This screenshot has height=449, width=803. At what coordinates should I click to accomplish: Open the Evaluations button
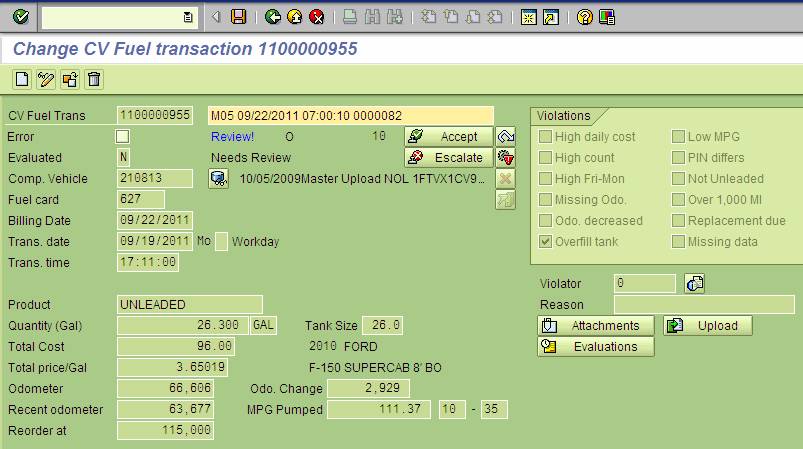596,347
